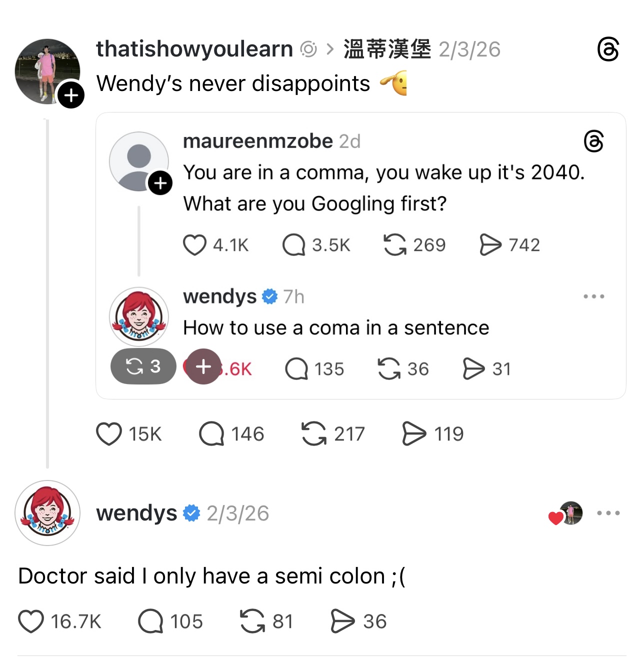This screenshot has height=665, width=644.
Task: Expand the chevron next to 溫蒂漢堡
Action: [330, 48]
